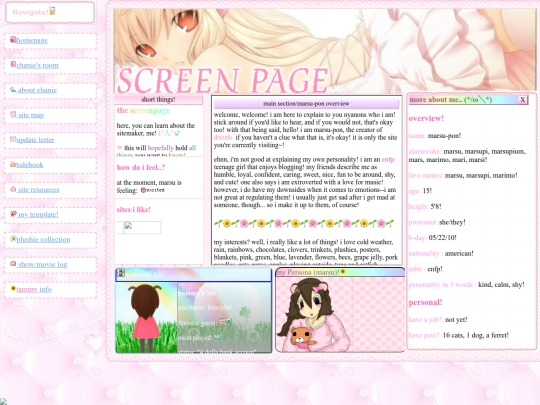Click the heart icon beside site resources
Screen dimensions: 540x405
[x=13, y=189]
